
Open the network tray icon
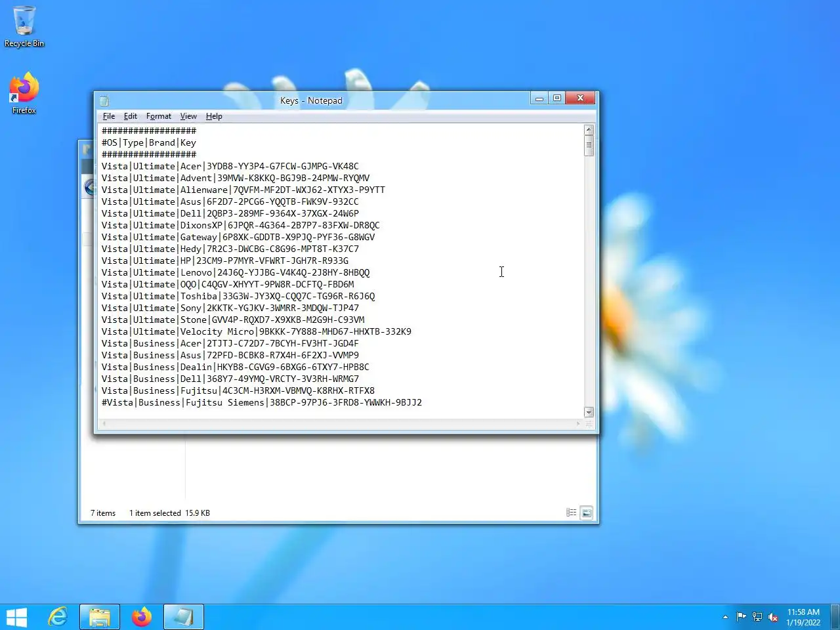tap(757, 616)
